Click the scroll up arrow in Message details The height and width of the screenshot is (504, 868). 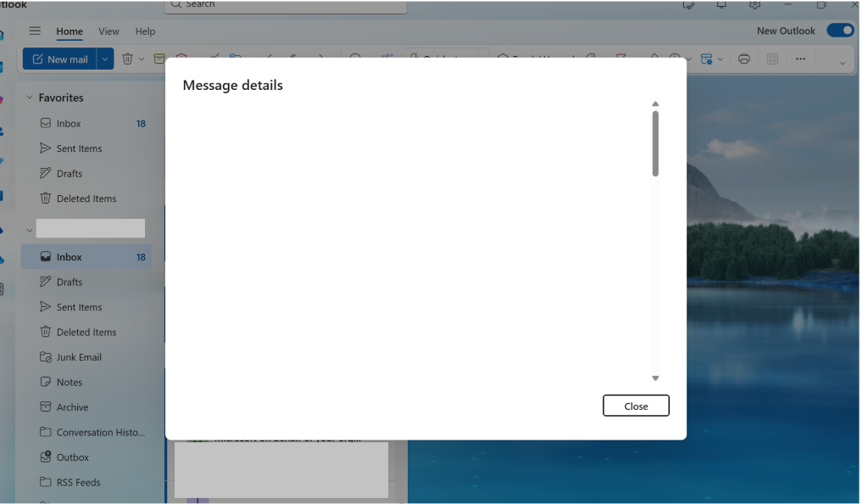click(x=655, y=104)
